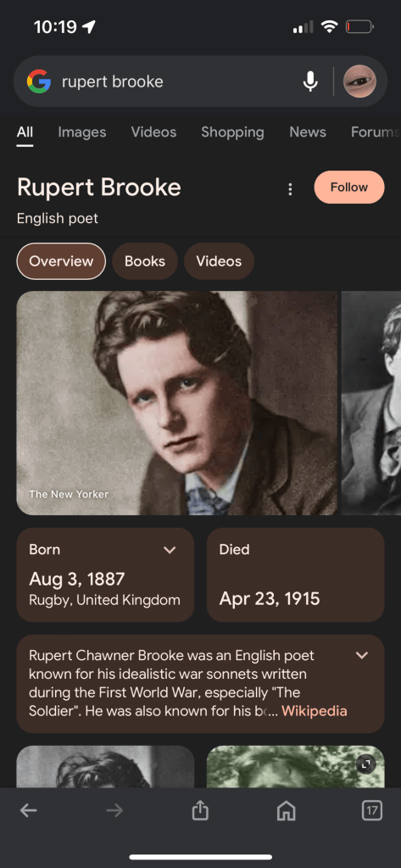401x868 pixels.
Task: Switch to the News search tab
Action: (308, 132)
